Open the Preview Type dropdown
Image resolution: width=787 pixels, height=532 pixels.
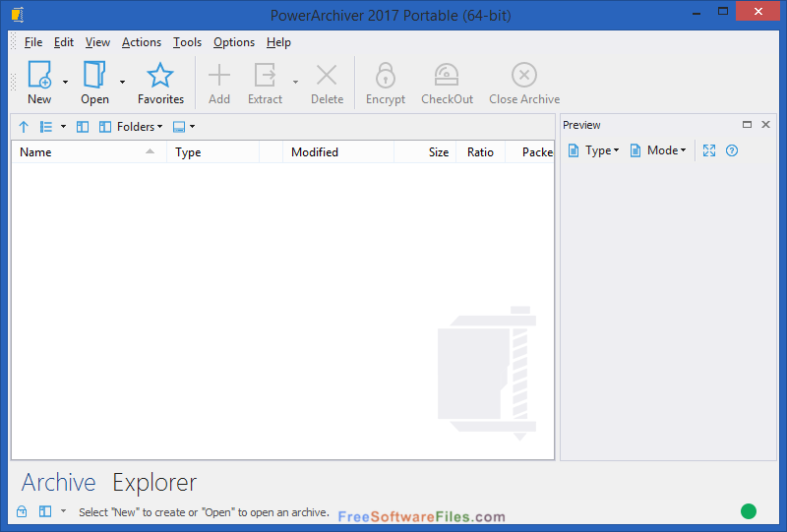[x=594, y=150]
